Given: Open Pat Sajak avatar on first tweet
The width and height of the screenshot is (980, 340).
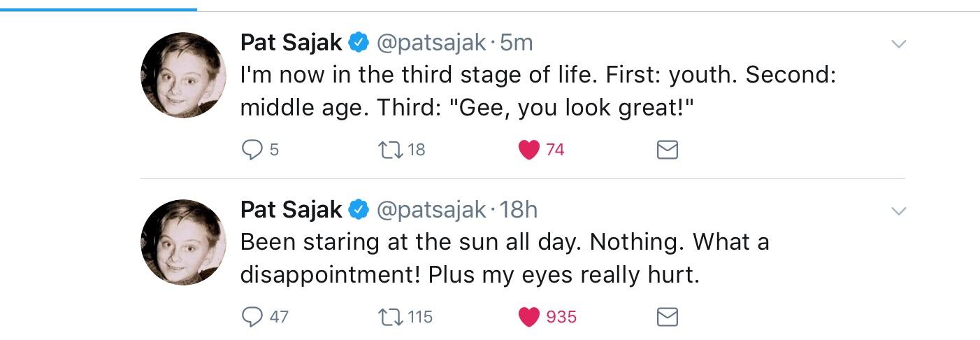Looking at the screenshot, I should coord(183,74).
